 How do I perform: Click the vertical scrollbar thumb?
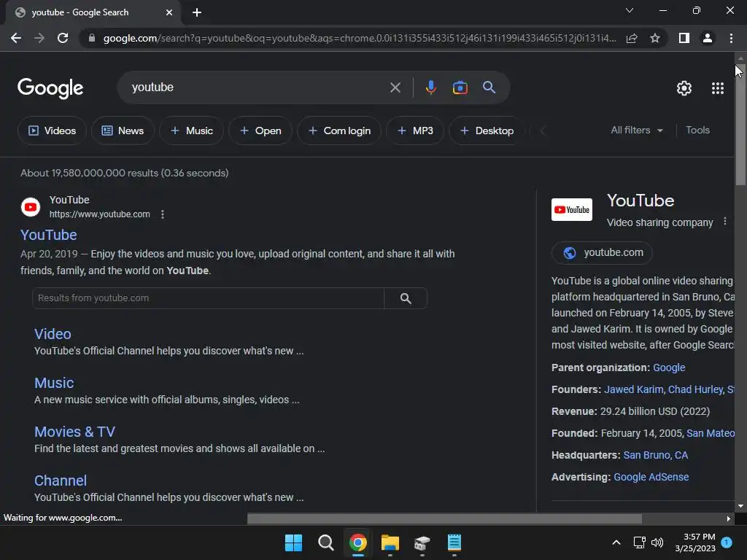pos(740,125)
